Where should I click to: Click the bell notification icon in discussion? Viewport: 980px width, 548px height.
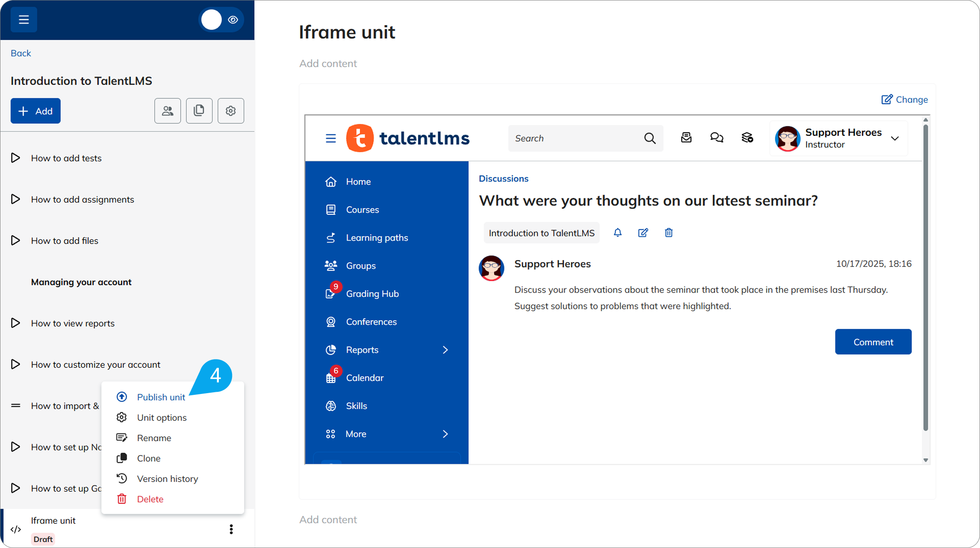click(x=617, y=233)
